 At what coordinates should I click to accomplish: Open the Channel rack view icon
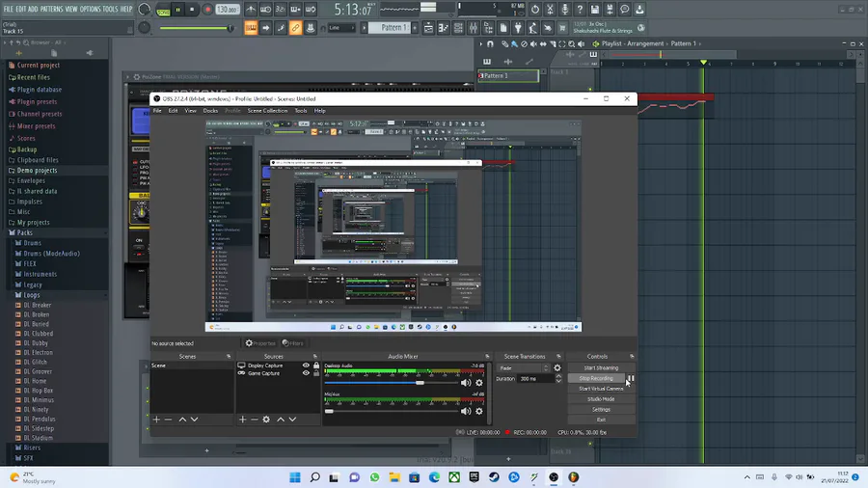pos(458,28)
